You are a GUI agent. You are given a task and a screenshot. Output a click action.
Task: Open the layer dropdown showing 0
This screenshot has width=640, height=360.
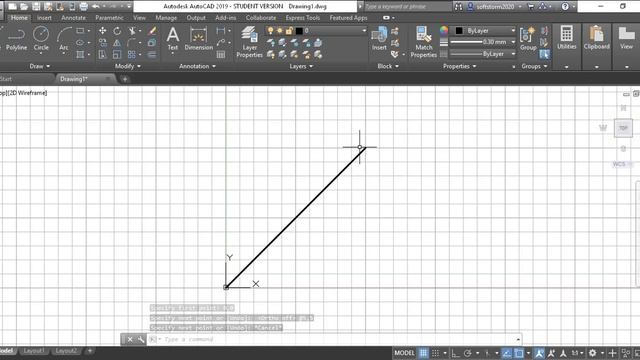click(x=316, y=31)
